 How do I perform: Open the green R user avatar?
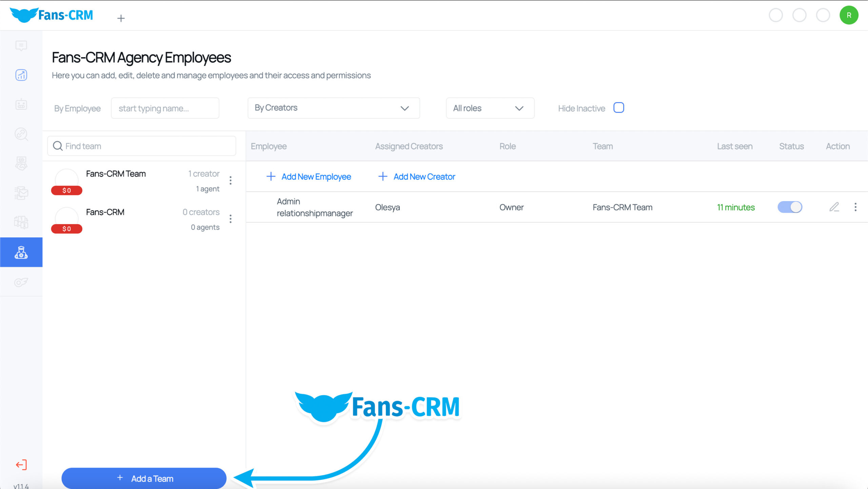849,15
